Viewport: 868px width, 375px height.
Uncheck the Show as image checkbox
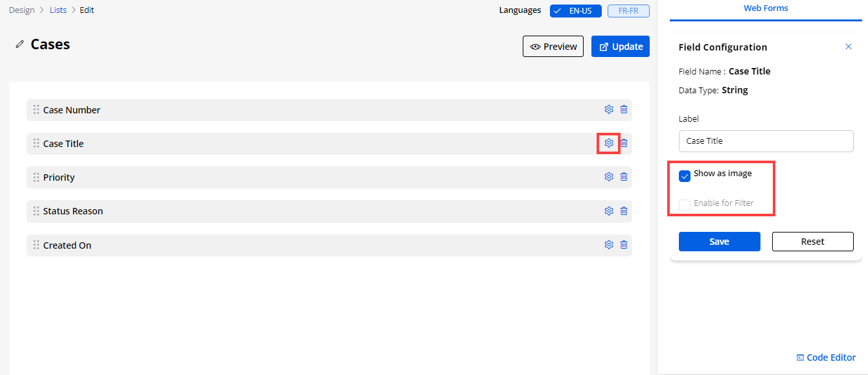pyautogui.click(x=685, y=176)
